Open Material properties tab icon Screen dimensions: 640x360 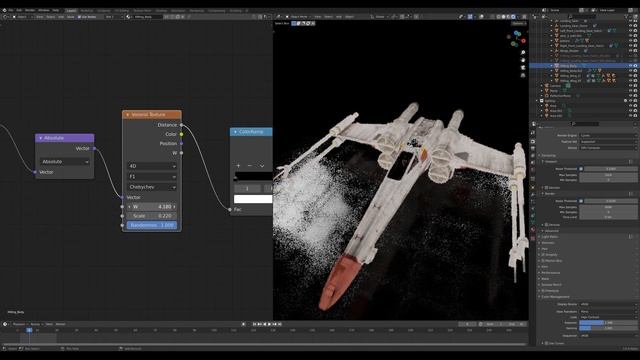(533, 229)
